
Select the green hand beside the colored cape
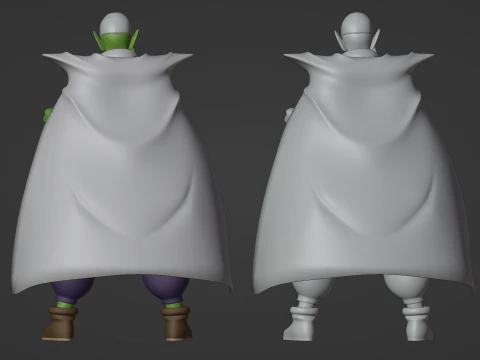[x=47, y=115]
